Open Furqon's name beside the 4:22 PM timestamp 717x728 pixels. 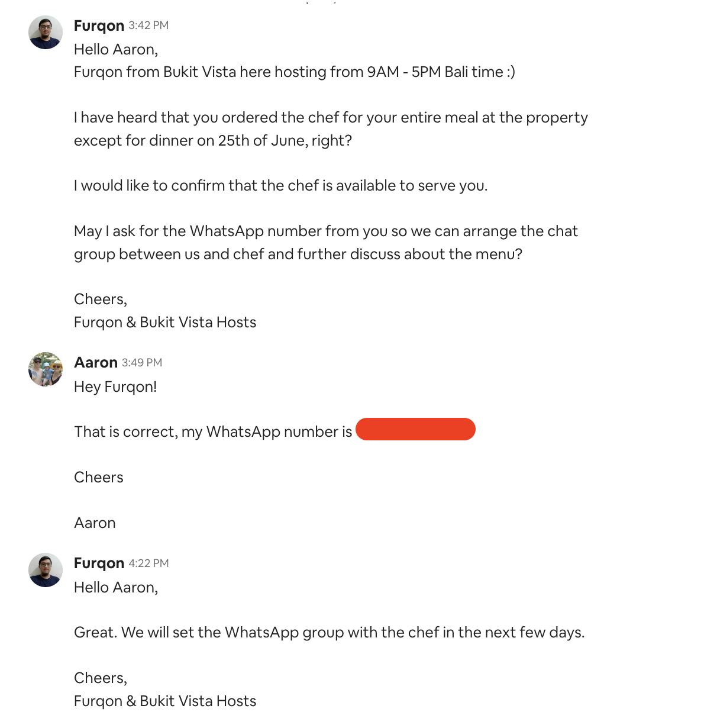pos(99,563)
